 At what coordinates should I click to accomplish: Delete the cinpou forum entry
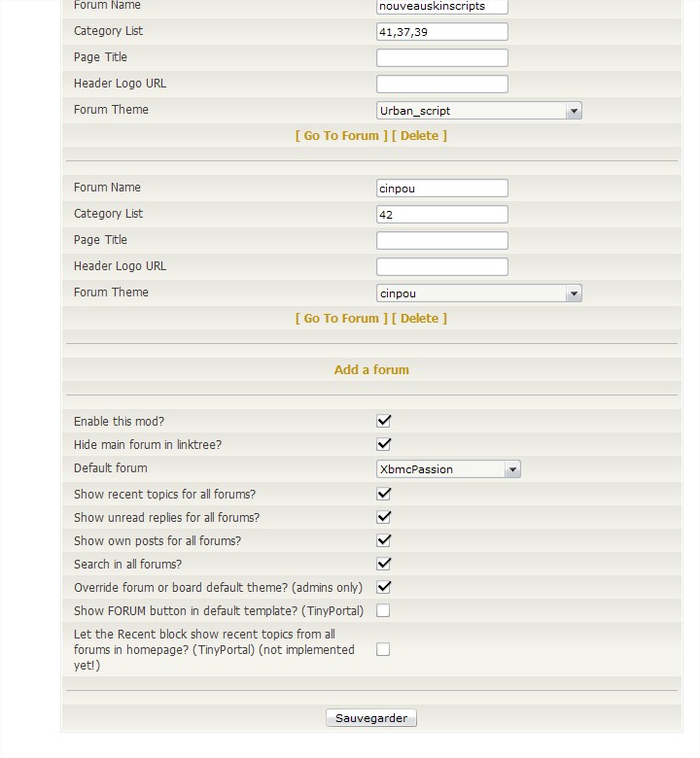[419, 318]
